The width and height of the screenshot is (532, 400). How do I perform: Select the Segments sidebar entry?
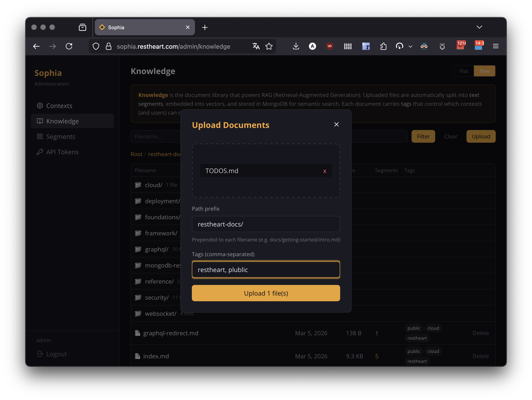pyautogui.click(x=61, y=136)
